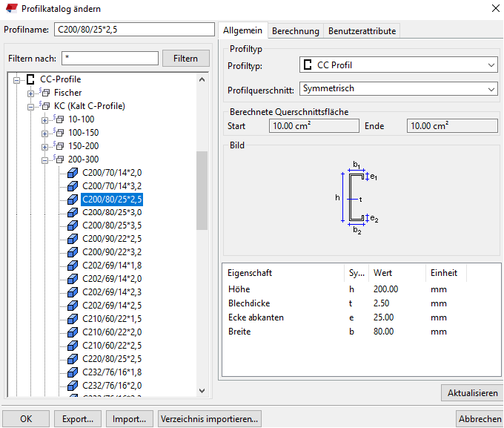The width and height of the screenshot is (504, 428).
Task: Click the profile icon beside C220/80/25*2,5
Action: point(73,359)
